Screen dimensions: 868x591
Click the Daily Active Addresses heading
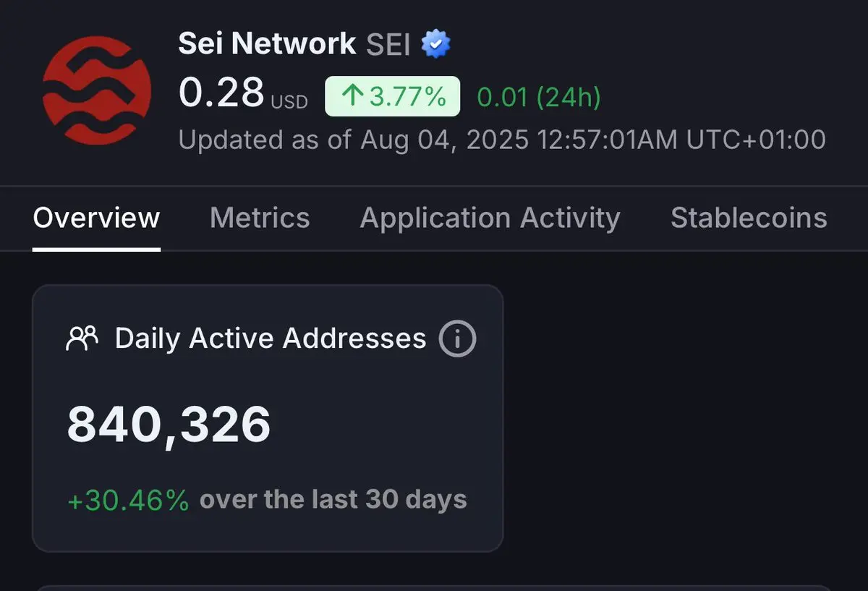(271, 339)
